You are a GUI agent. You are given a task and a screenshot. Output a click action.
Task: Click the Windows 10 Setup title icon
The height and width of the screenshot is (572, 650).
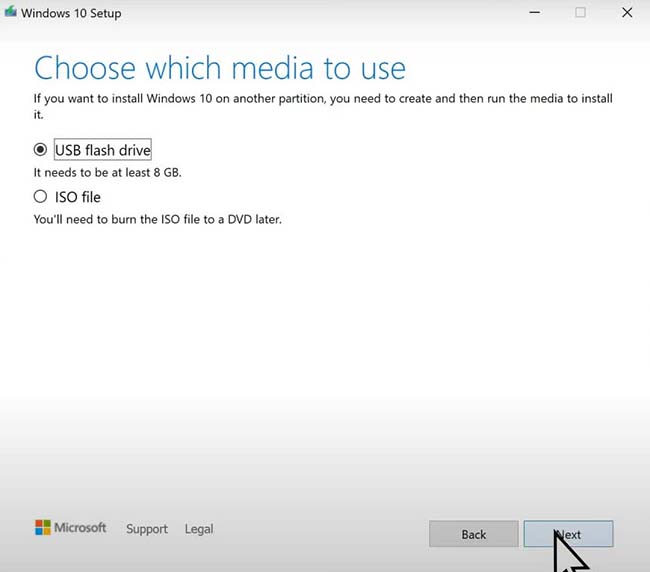tap(10, 12)
